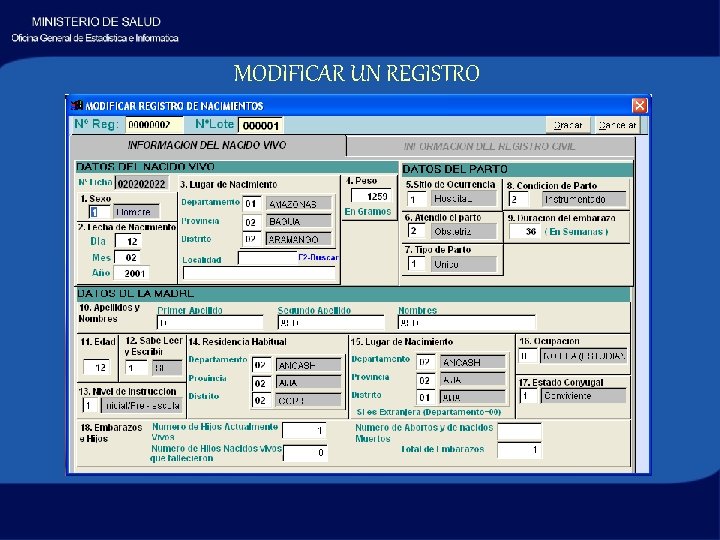Select the Sexo code field
The width and height of the screenshot is (720, 540).
click(99, 212)
